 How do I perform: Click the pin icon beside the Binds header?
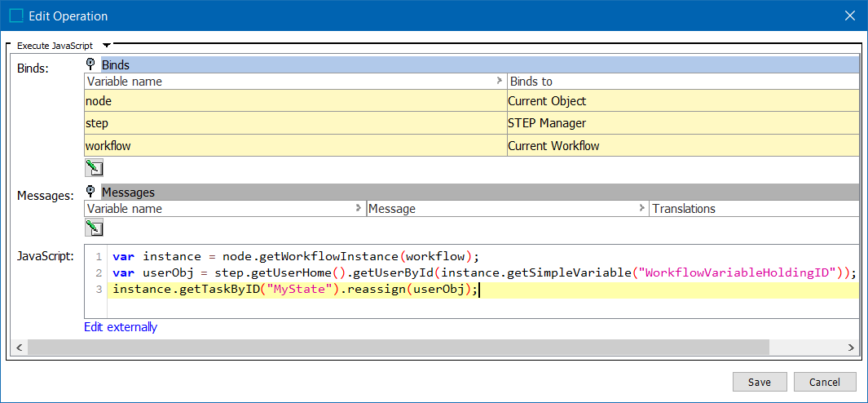(x=92, y=64)
